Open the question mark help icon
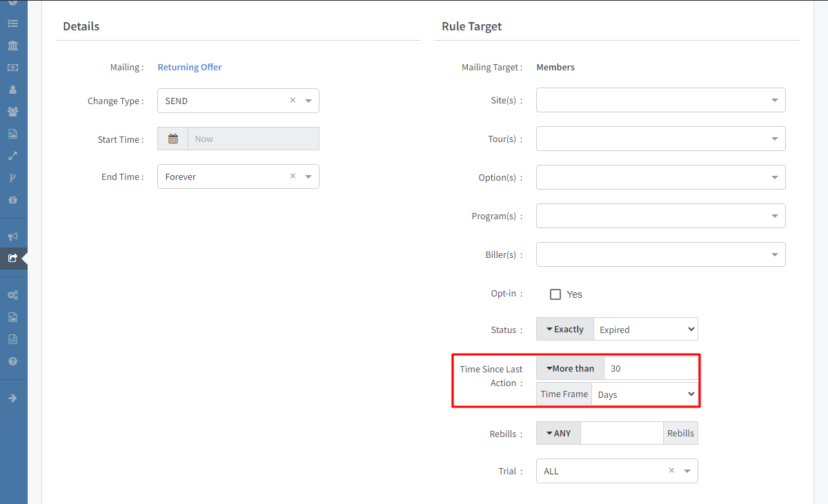This screenshot has height=504, width=828. point(12,361)
